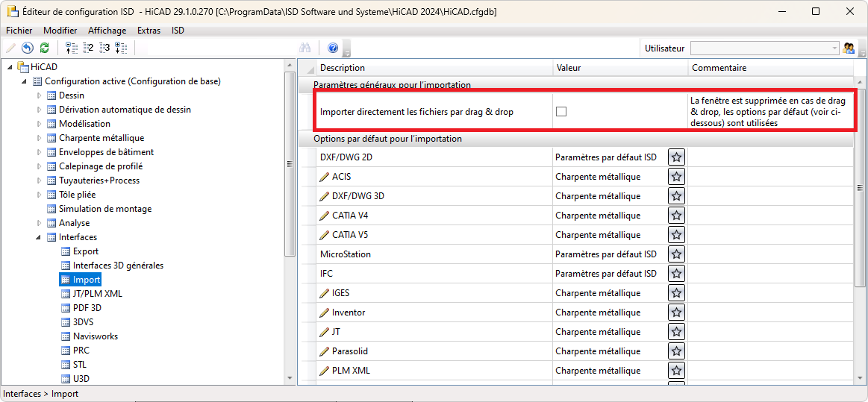Open the Extras menu

(149, 31)
